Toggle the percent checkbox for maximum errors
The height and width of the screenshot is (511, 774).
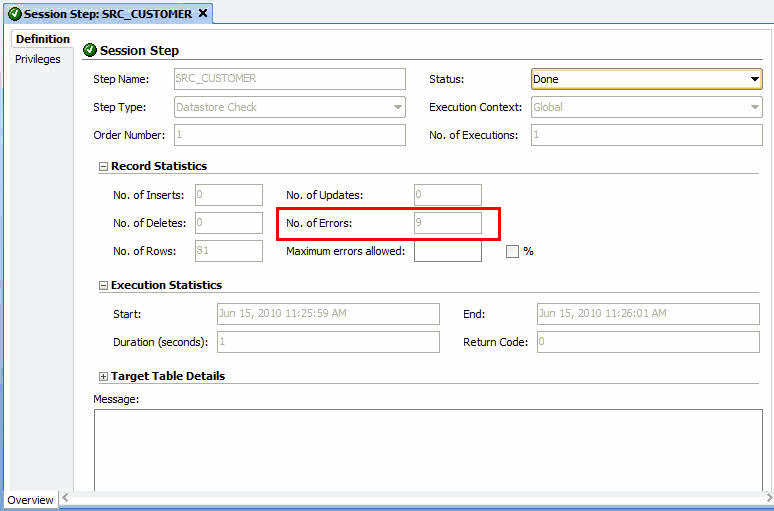point(512,251)
